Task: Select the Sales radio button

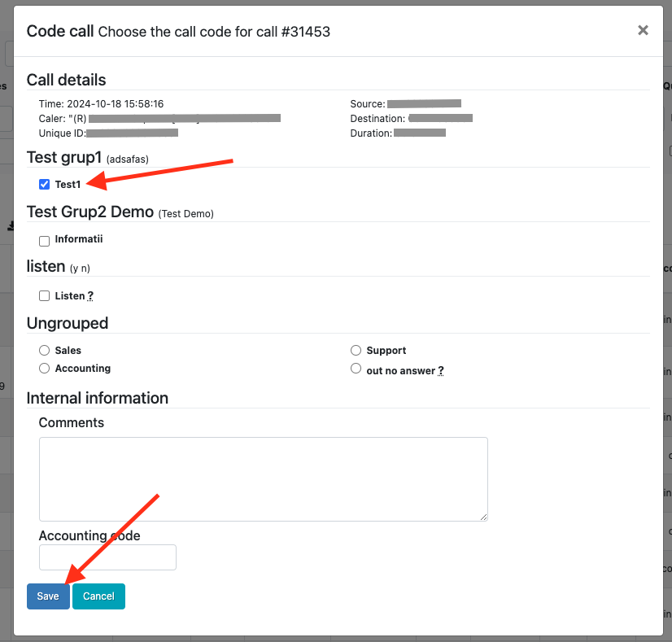Action: [45, 351]
